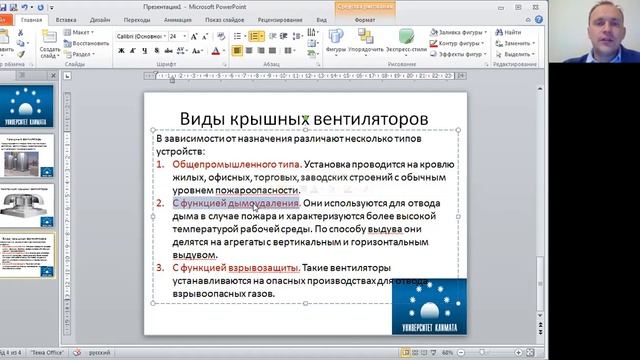Switch to the Анимация ribbon tab

pyautogui.click(x=178, y=20)
